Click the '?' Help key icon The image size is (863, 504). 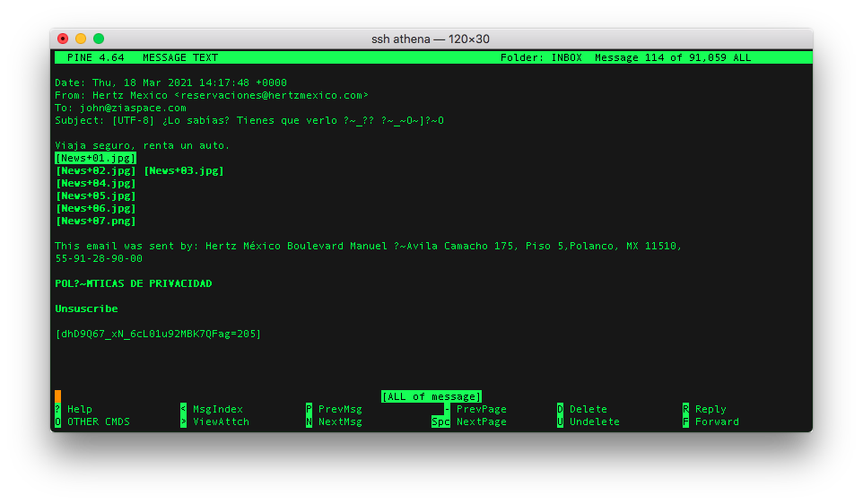[58, 409]
